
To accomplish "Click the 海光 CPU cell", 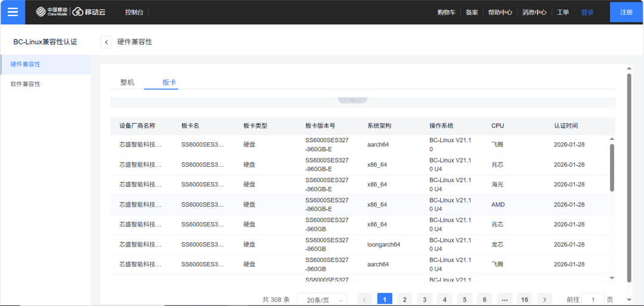I will [497, 185].
